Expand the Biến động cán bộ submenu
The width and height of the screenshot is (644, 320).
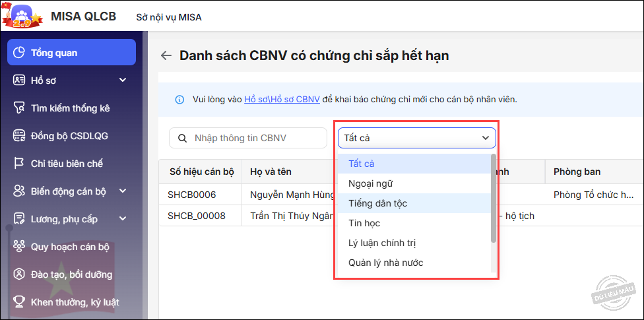[x=122, y=191]
